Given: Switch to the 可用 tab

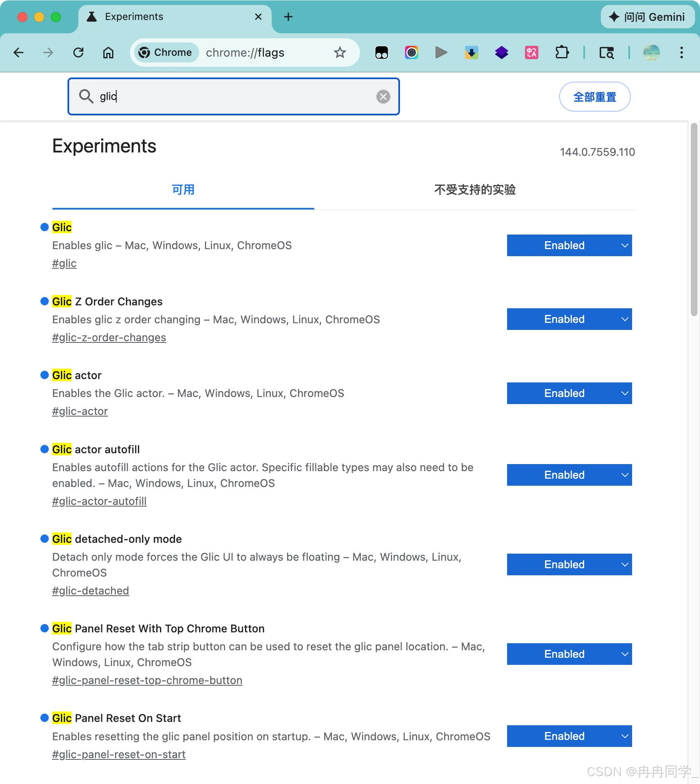Looking at the screenshot, I should [183, 190].
